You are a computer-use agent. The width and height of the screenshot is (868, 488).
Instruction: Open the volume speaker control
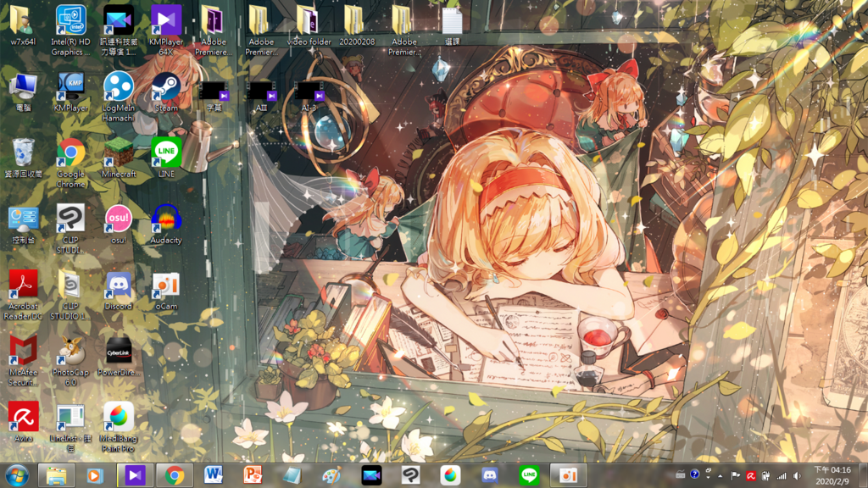tap(797, 476)
